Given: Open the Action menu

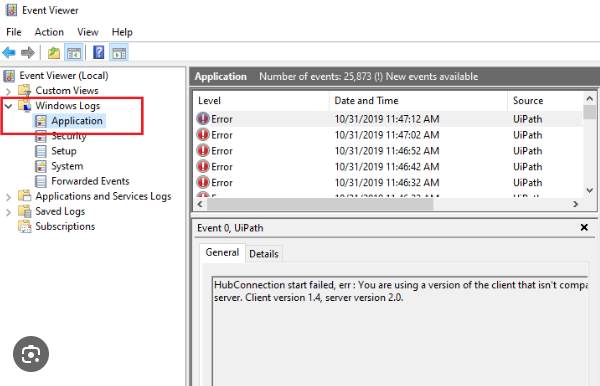Looking at the screenshot, I should [x=49, y=32].
